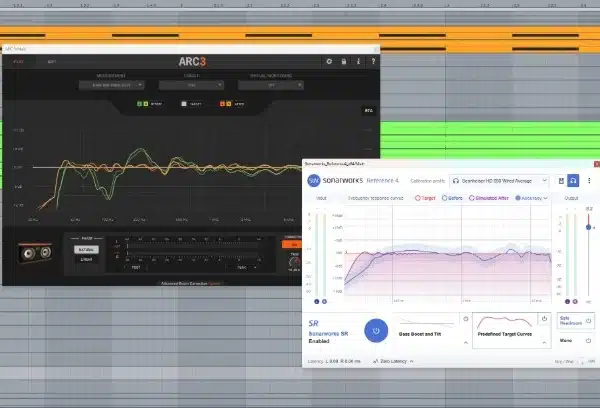
Task: Toggle Mono power switch
Action: [589, 340]
